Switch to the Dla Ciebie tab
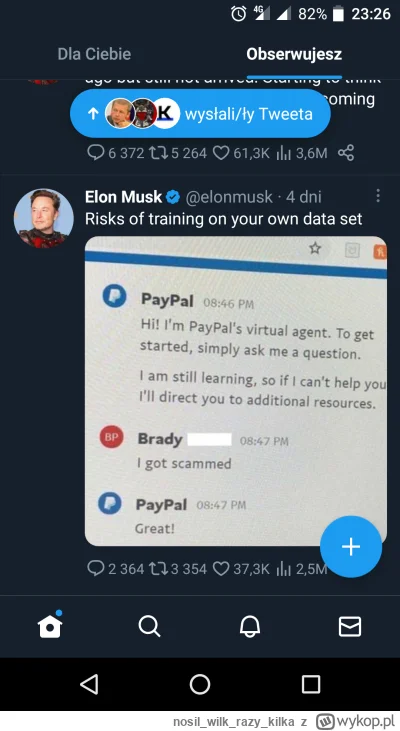Screen dimensions: 400x731 tap(94, 54)
